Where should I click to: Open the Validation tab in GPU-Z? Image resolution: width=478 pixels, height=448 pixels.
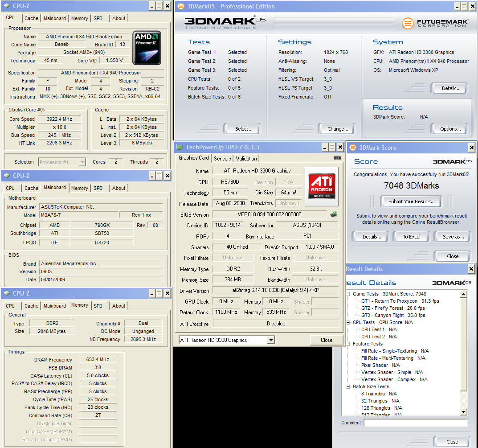pyautogui.click(x=246, y=159)
